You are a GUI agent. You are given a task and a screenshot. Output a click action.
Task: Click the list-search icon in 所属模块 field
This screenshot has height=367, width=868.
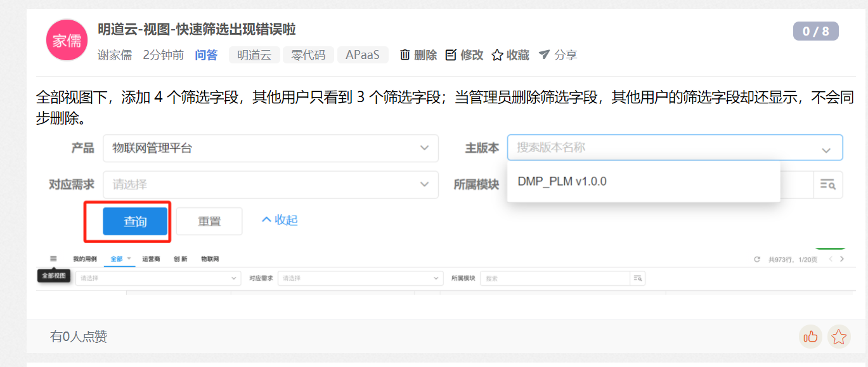point(827,184)
